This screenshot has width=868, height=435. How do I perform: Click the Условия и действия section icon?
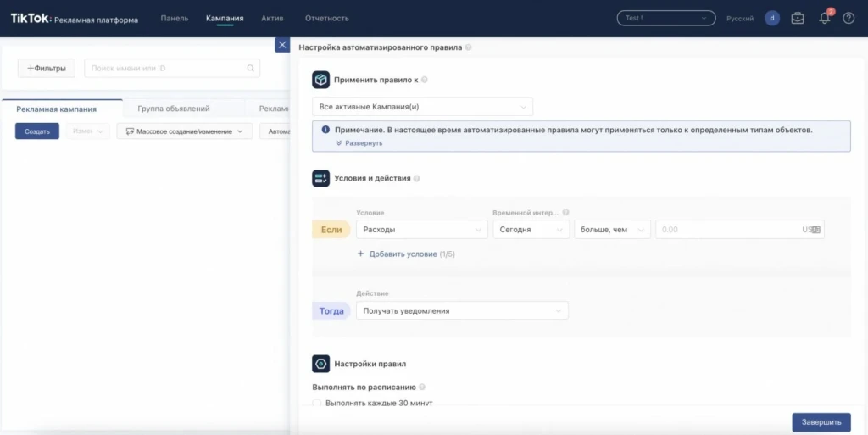click(x=321, y=178)
